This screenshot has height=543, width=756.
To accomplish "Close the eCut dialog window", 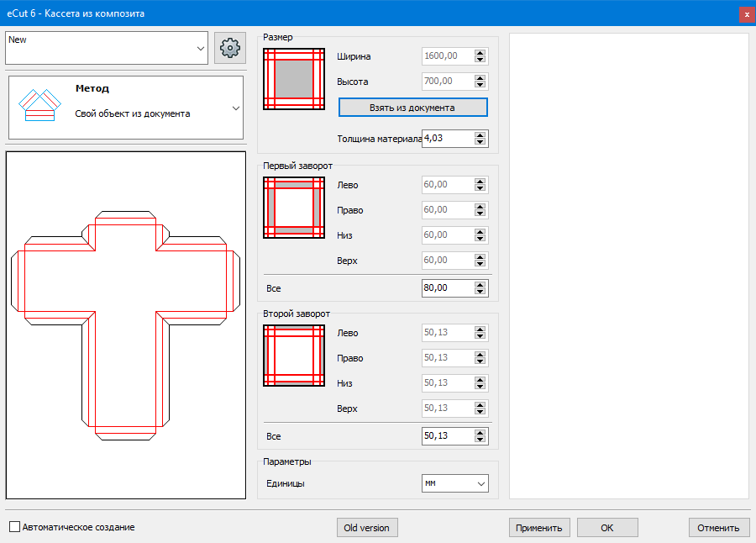I will [x=746, y=14].
